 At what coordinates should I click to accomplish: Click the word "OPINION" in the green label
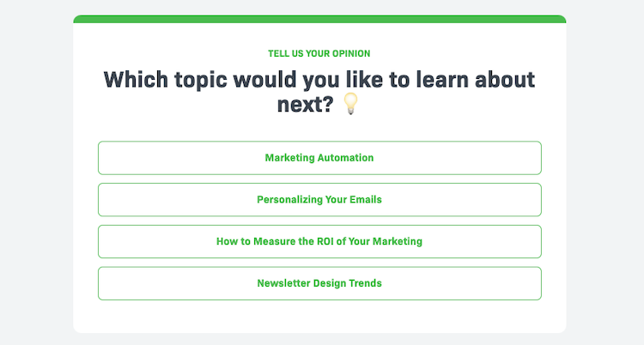point(351,53)
